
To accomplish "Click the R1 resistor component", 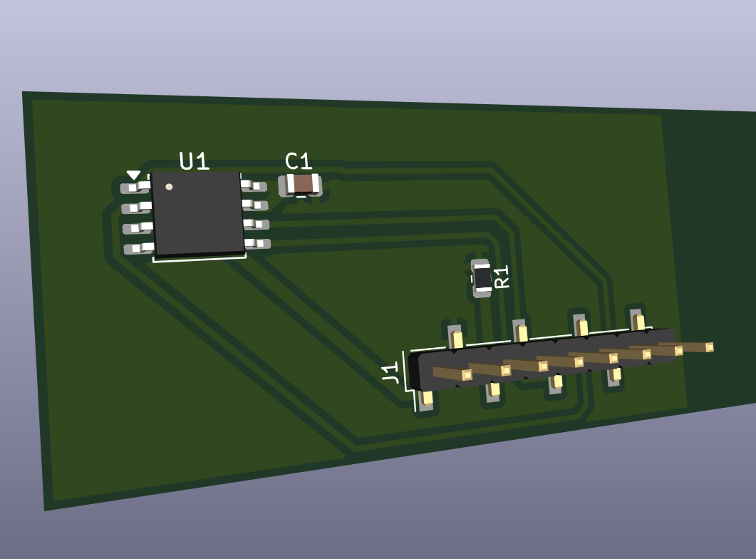I will 482,278.
